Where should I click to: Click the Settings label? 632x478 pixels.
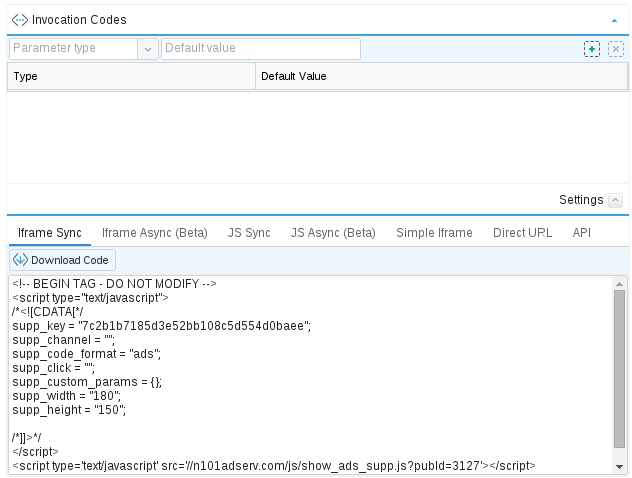(x=581, y=200)
